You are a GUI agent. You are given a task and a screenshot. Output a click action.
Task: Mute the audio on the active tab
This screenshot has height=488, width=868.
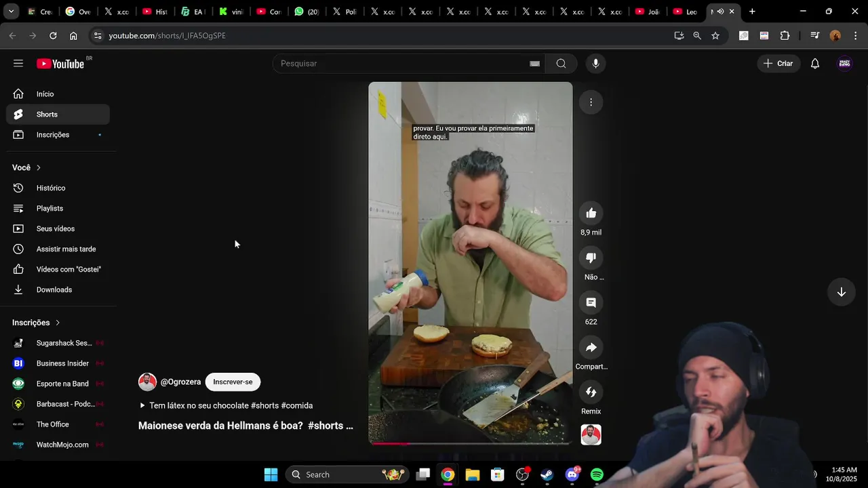pyautogui.click(x=719, y=12)
